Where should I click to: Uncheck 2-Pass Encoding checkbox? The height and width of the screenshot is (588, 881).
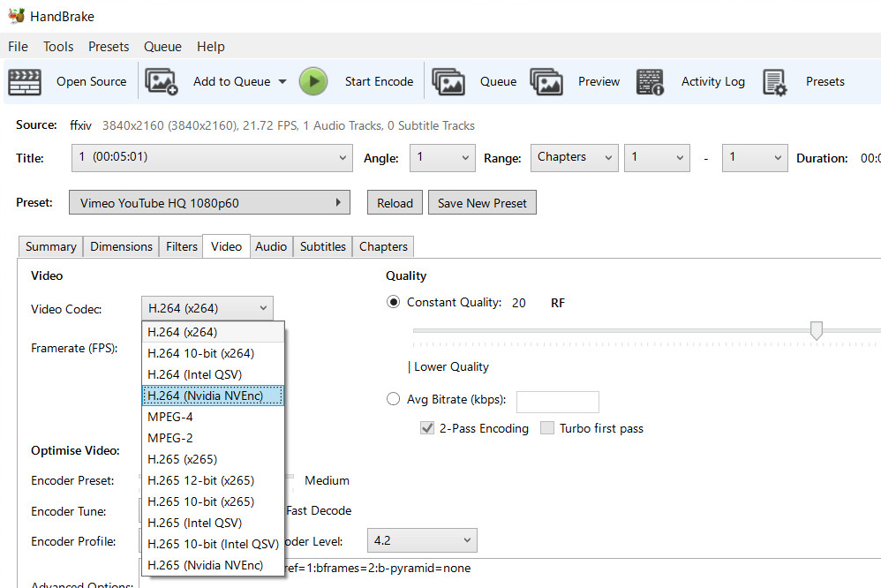tap(427, 428)
